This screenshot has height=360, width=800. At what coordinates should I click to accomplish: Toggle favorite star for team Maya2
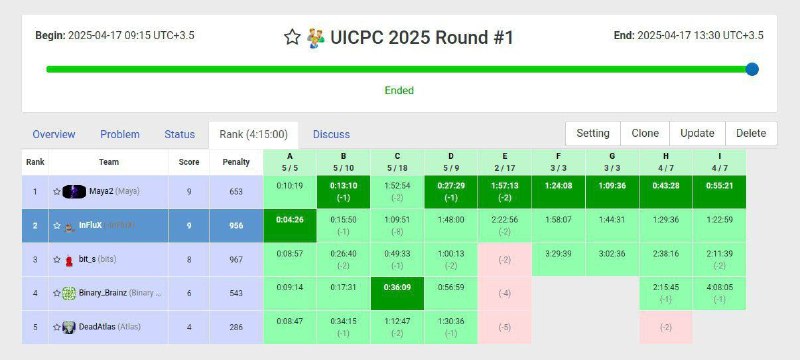(57, 192)
